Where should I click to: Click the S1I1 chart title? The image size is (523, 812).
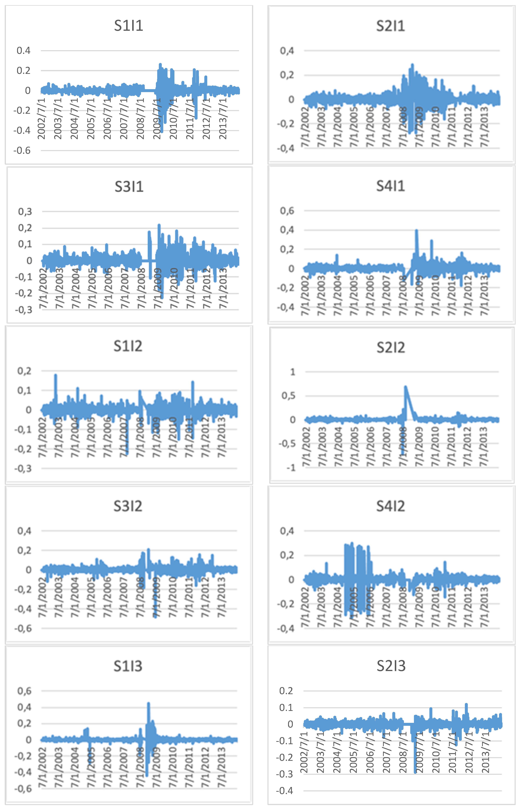pos(128,26)
